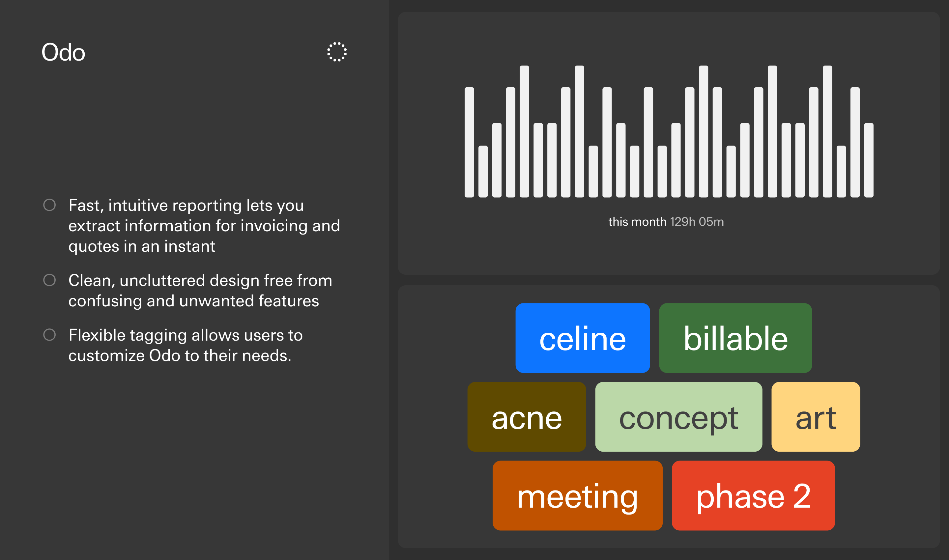
Task: Click the Odo app title
Action: 63,52
